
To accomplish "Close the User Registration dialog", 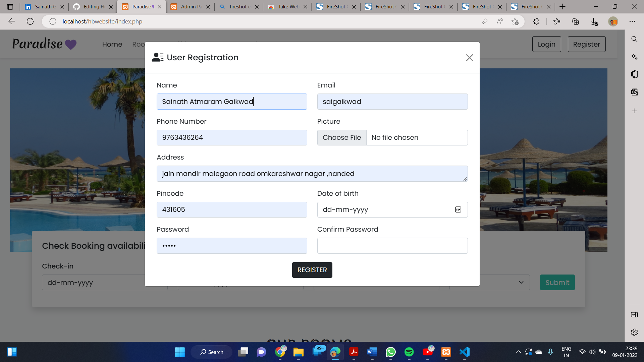I will pyautogui.click(x=469, y=58).
